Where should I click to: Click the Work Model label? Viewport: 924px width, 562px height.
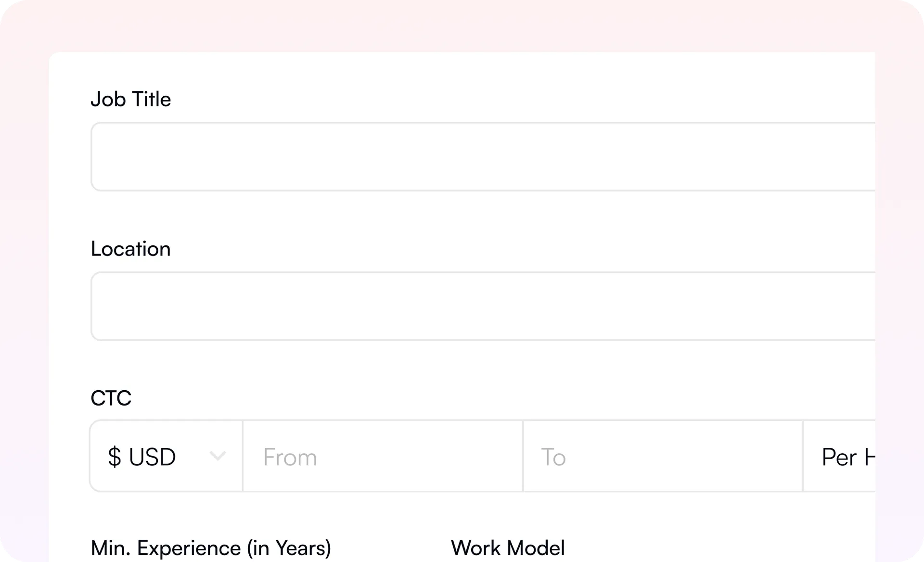[x=508, y=548]
